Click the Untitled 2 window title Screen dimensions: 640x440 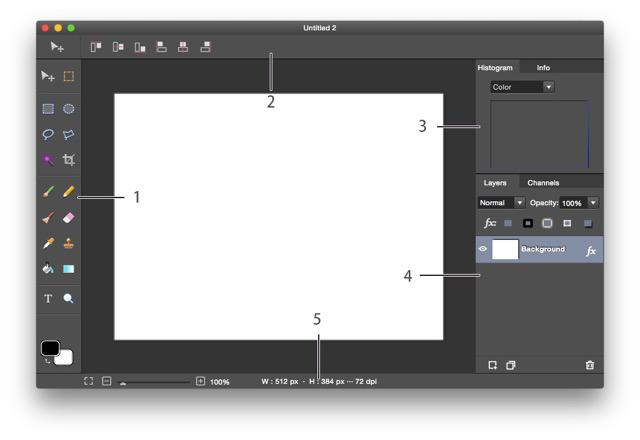(320, 28)
